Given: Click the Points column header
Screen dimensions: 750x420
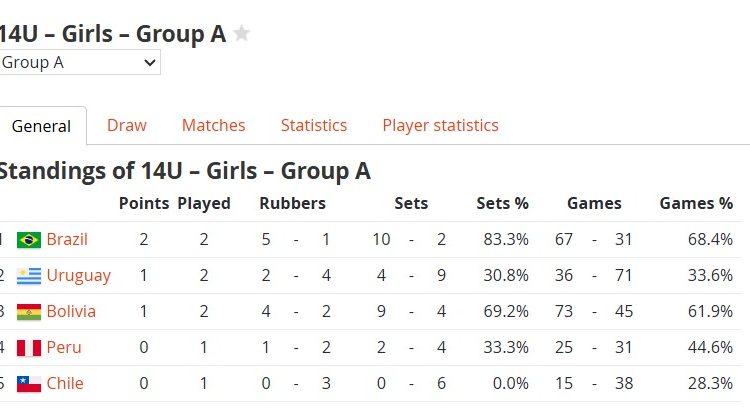Looking at the screenshot, I should 144,203.
